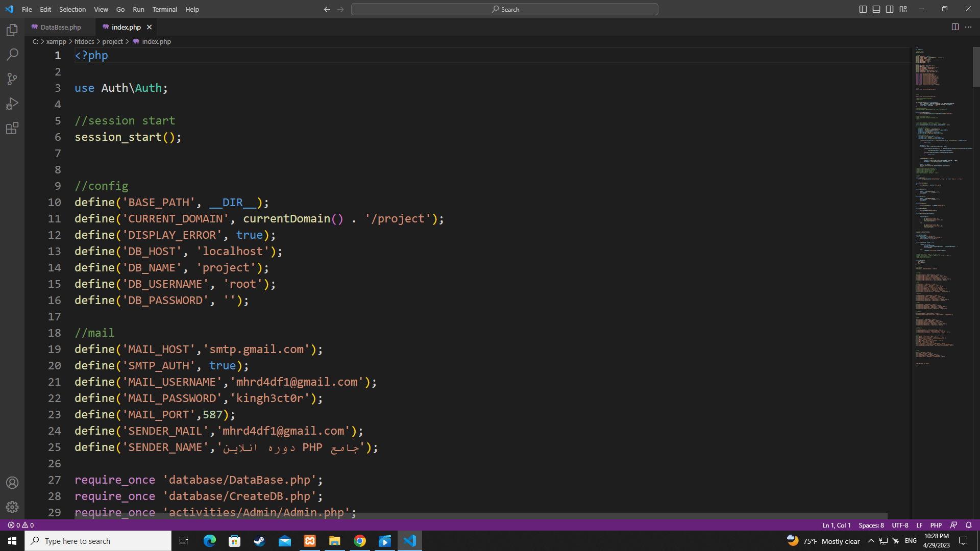Toggle the bottom panel layout button

(x=876, y=9)
